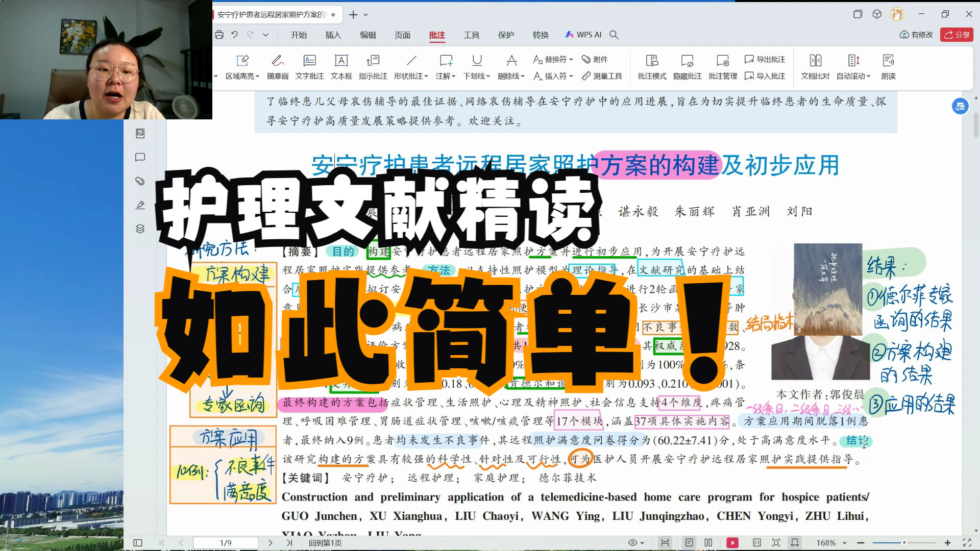Expand the 注解 dropdown arrow
Image resolution: width=980 pixels, height=551 pixels.
click(x=453, y=76)
